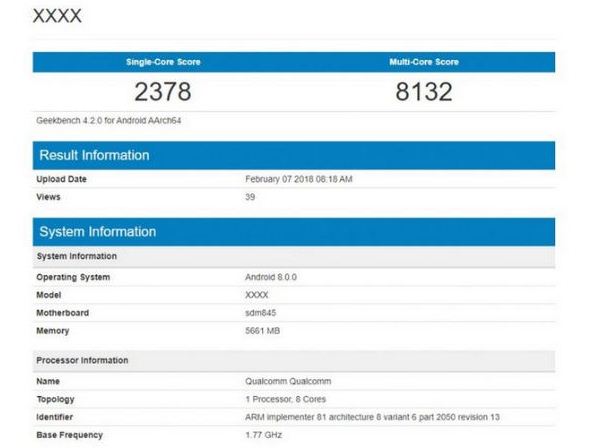Screen dimensions: 593x448
Task: Click the Single-Core Score header
Action: 163,62
